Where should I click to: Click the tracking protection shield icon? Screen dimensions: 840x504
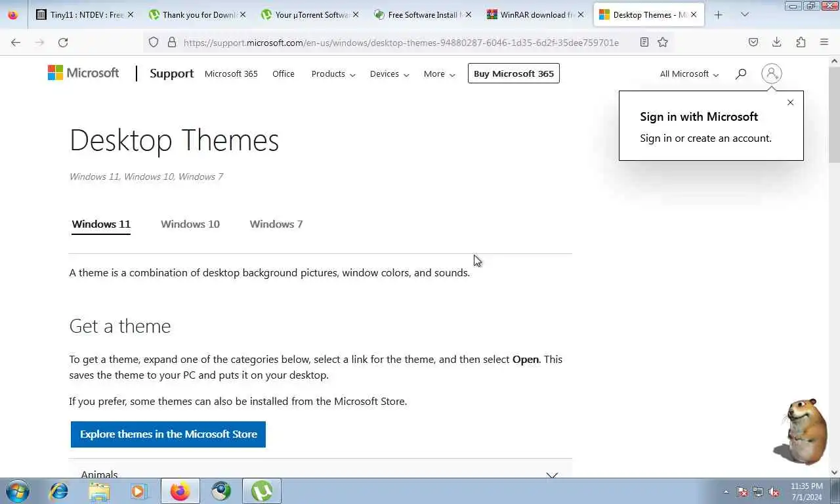point(154,42)
